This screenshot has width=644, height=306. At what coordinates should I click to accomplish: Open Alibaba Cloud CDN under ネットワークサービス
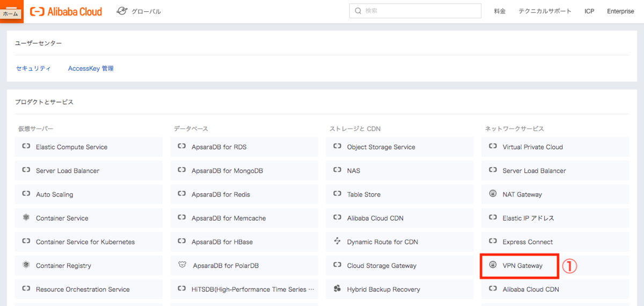555,289
